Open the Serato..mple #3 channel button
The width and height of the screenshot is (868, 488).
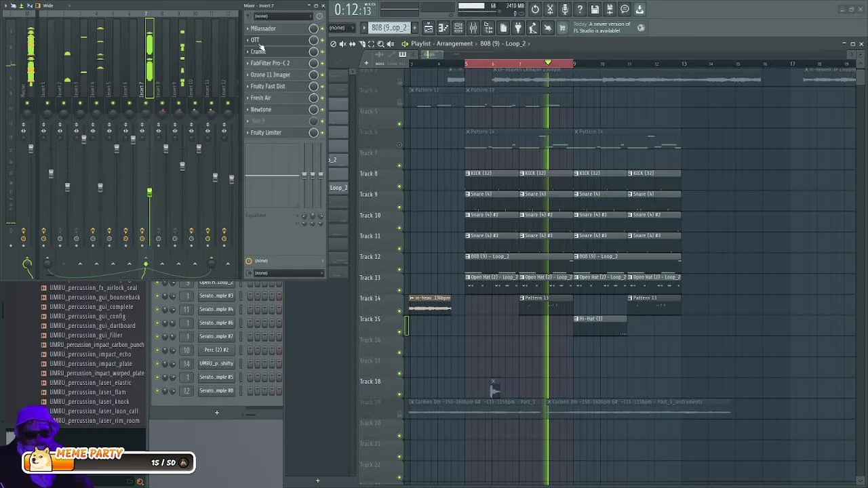click(x=216, y=296)
